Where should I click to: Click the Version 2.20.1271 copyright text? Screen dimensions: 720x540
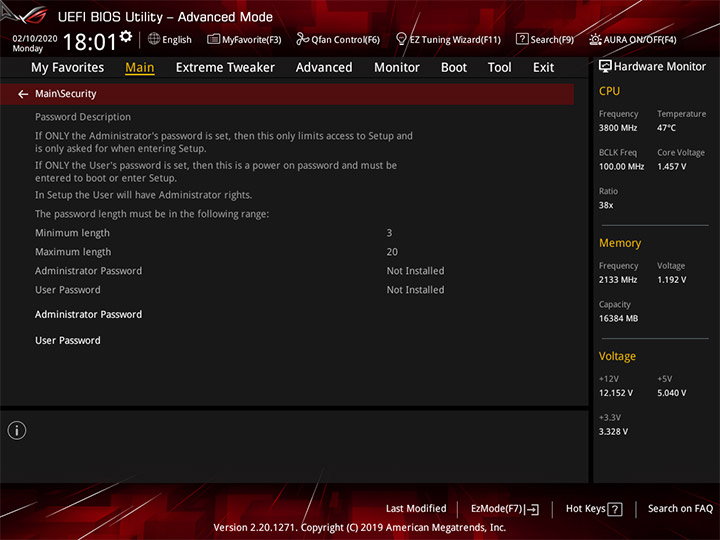pos(360,528)
